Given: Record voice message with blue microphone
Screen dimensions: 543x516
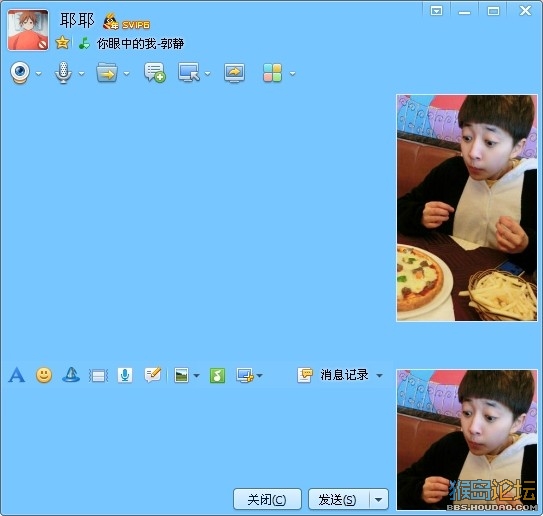Looking at the screenshot, I should tap(125, 375).
